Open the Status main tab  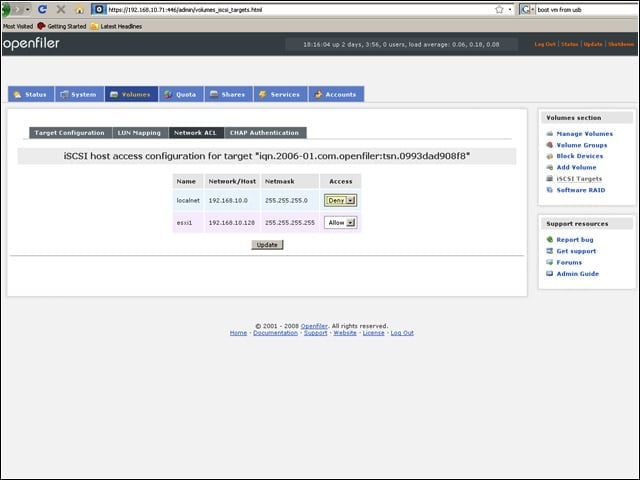coord(31,94)
